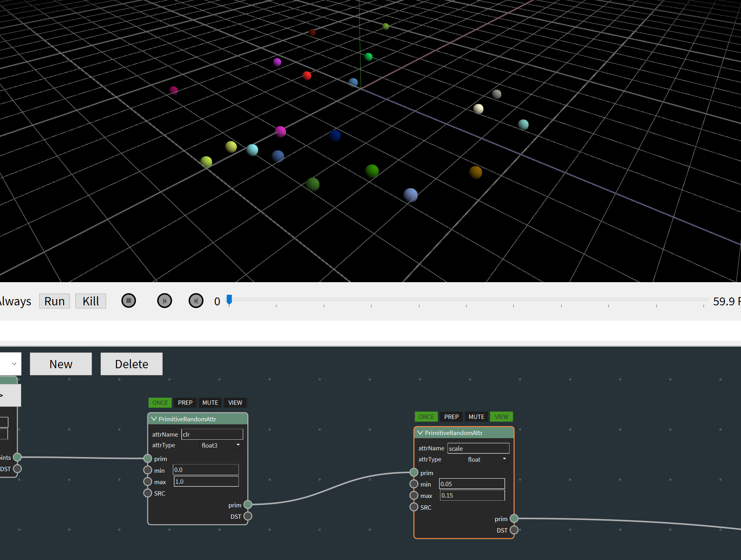Step to previous frame icon
741x560 pixels.
pos(165,301)
